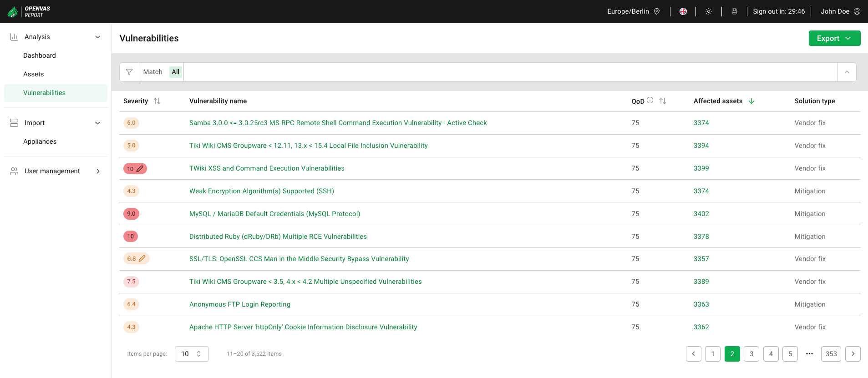
Task: Sort by Severity arrows icon
Action: (x=157, y=101)
